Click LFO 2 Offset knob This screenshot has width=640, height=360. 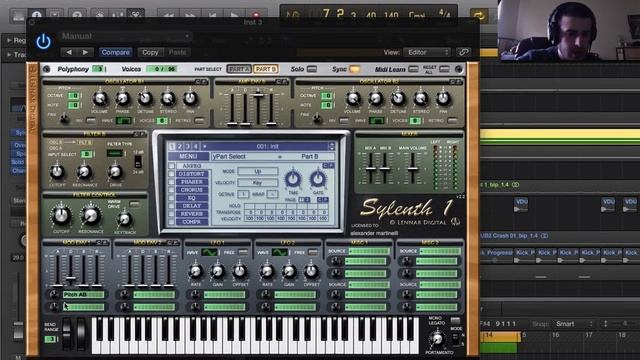[x=311, y=271]
